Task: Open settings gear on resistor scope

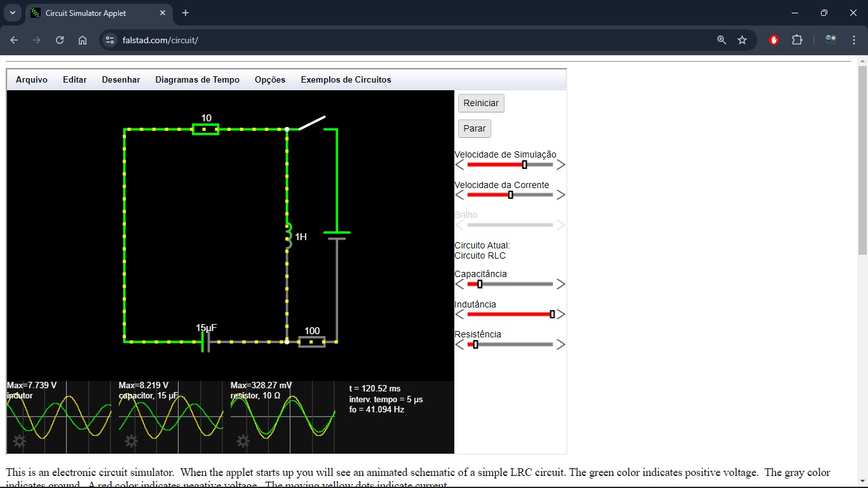Action: 243,441
